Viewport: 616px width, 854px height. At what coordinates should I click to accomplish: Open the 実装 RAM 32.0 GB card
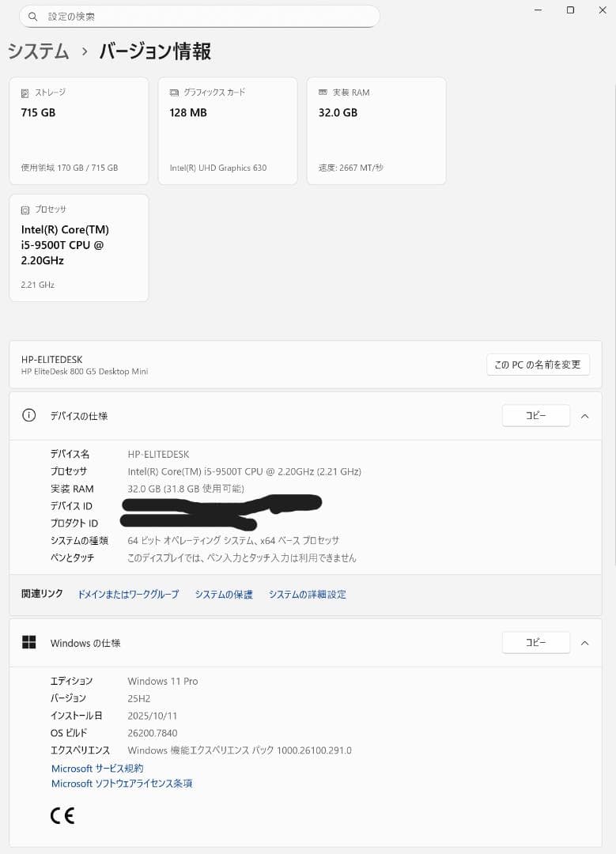click(376, 130)
